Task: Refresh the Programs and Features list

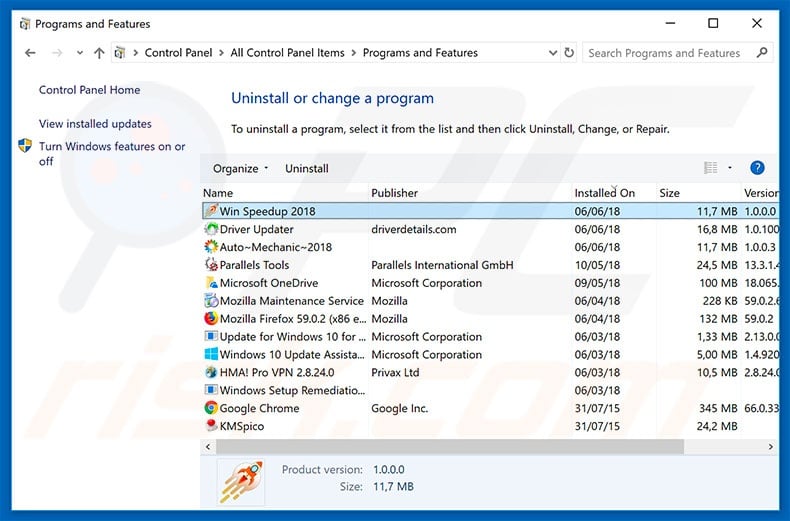Action: tap(569, 52)
